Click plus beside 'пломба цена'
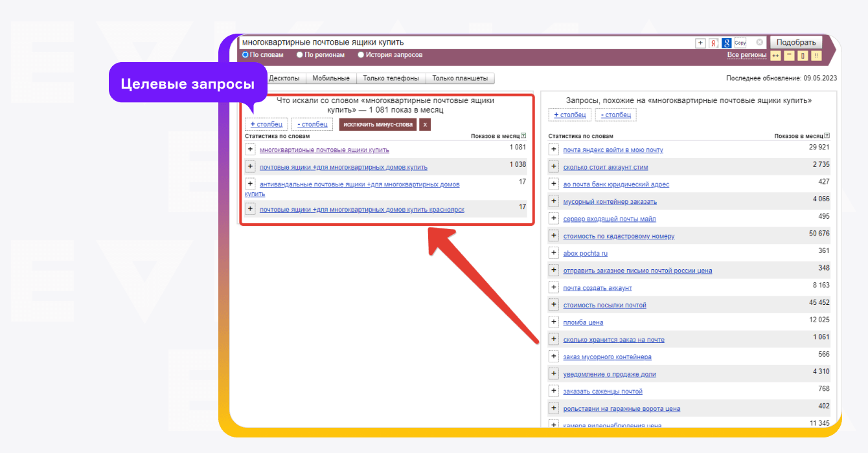The image size is (868, 453). [x=554, y=322]
